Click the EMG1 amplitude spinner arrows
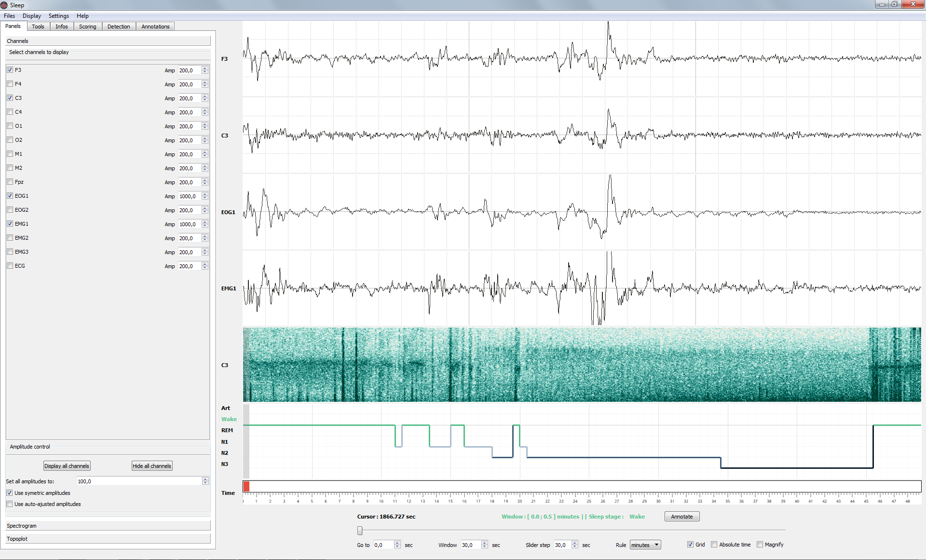The width and height of the screenshot is (926, 560). click(x=205, y=224)
